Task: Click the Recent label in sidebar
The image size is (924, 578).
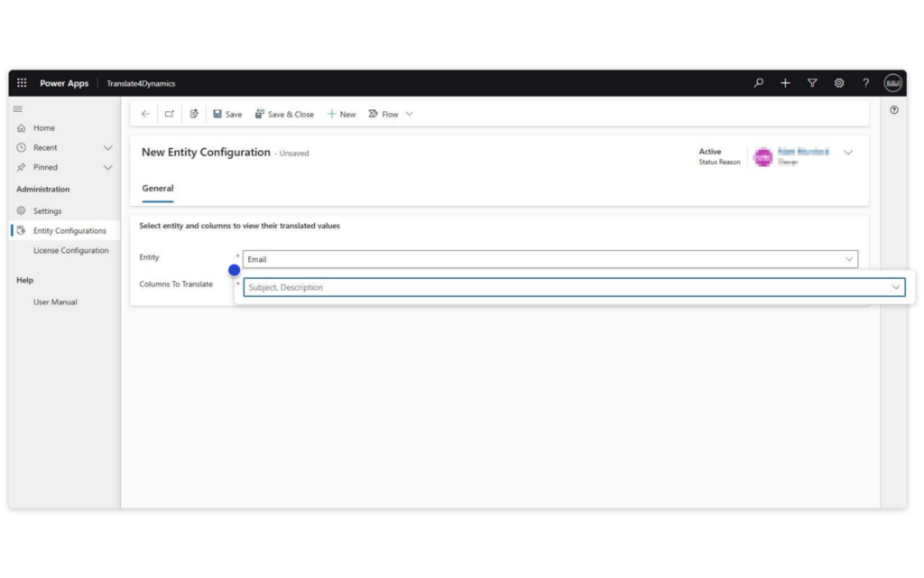Action: pyautogui.click(x=45, y=147)
